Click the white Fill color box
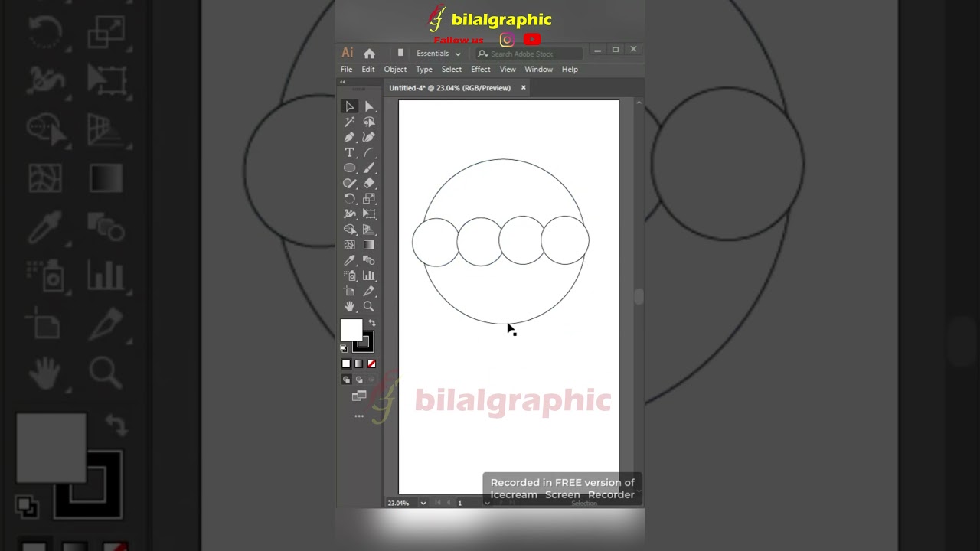This screenshot has width=980, height=551. (351, 330)
